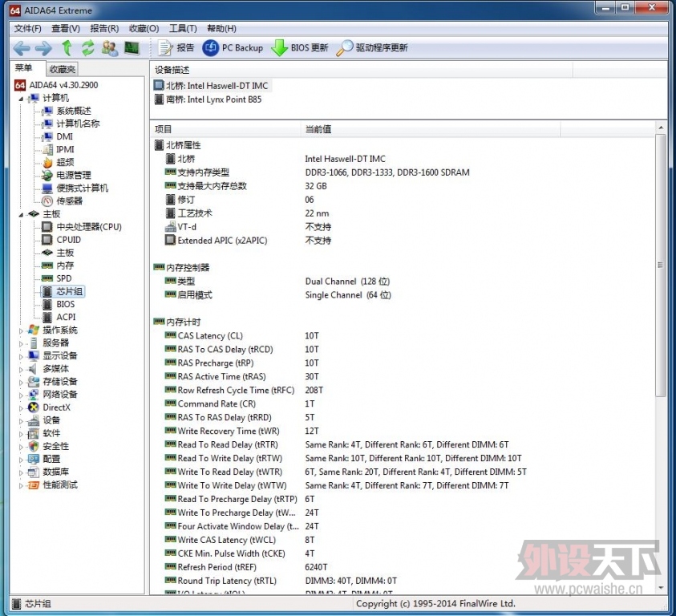Click scrollbar up arrow in details list
Viewport: 676px width, 616px height.
tap(661, 128)
